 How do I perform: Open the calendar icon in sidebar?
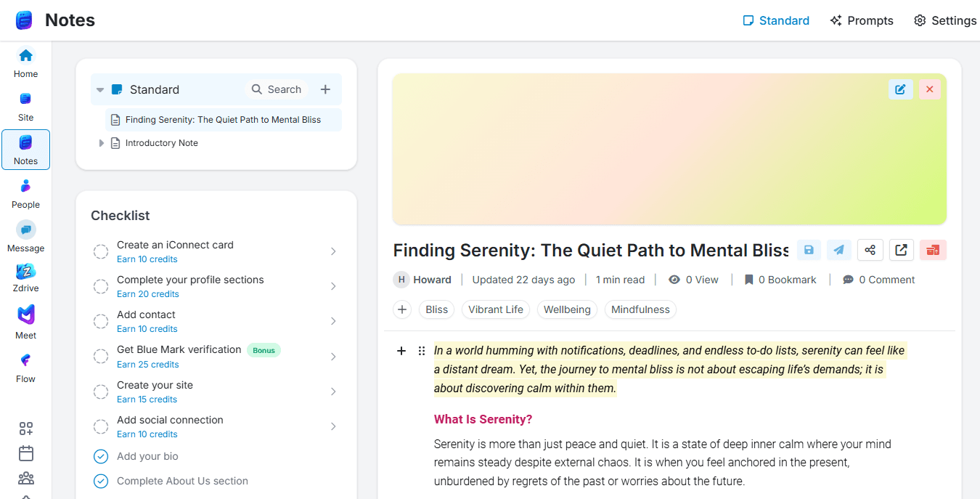[x=26, y=453]
